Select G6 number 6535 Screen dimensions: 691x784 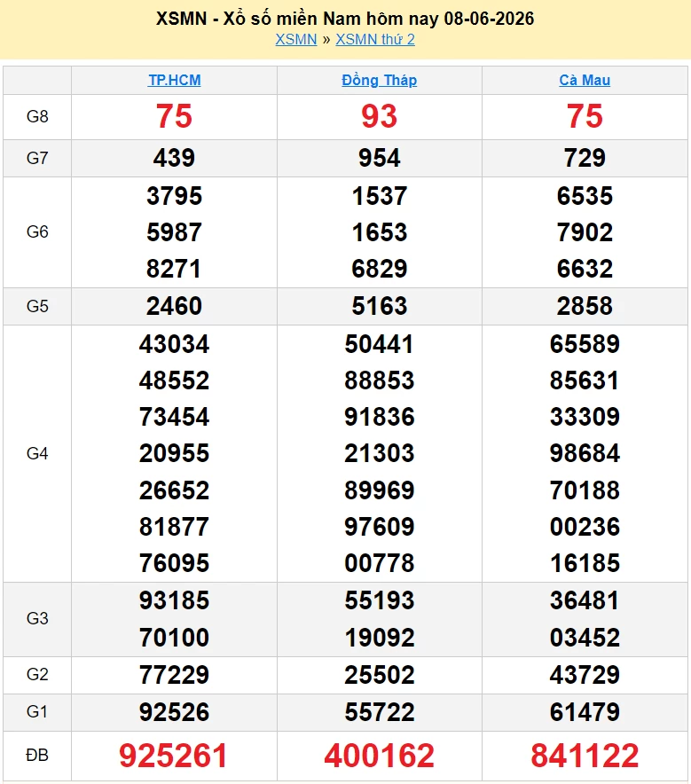tap(585, 195)
